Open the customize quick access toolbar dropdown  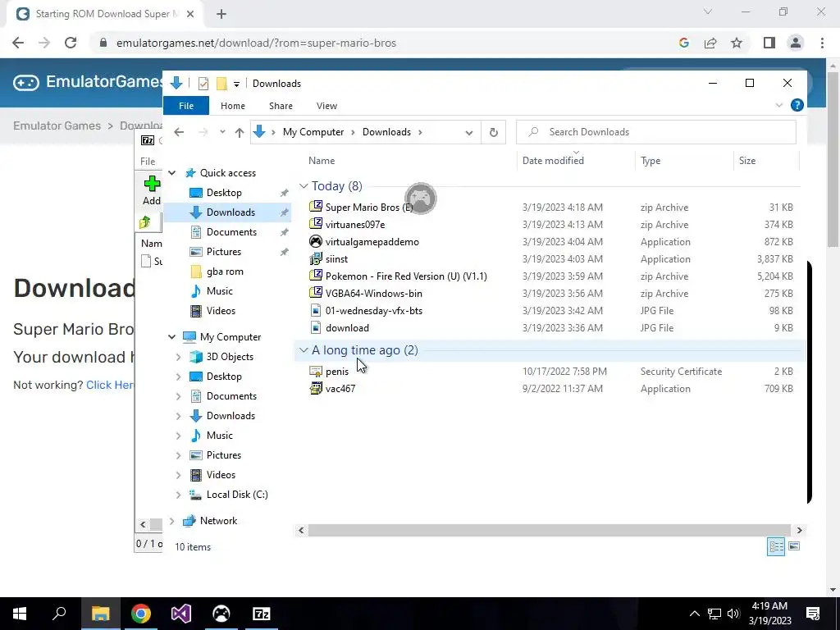(236, 84)
